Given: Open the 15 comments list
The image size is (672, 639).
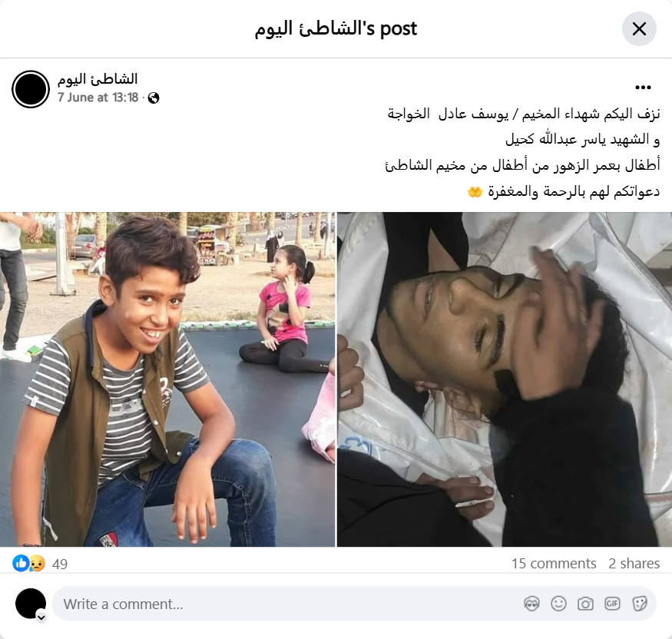Looking at the screenshot, I should (x=554, y=563).
